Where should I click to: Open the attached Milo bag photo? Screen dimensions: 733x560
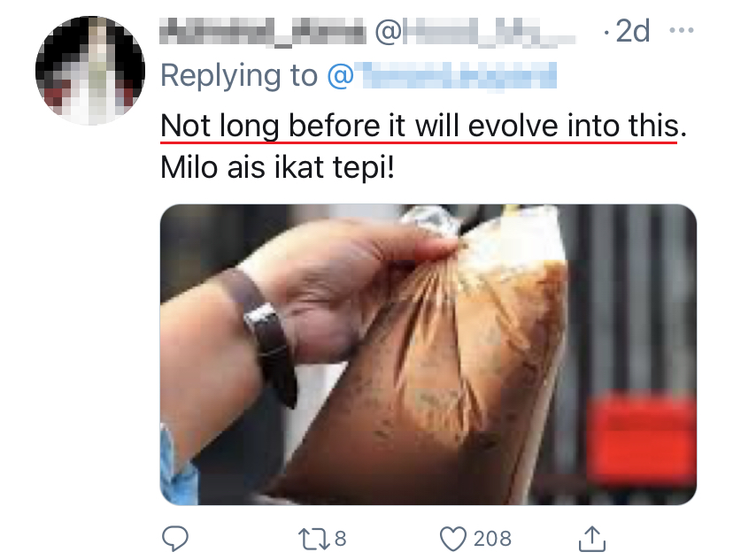point(428,354)
